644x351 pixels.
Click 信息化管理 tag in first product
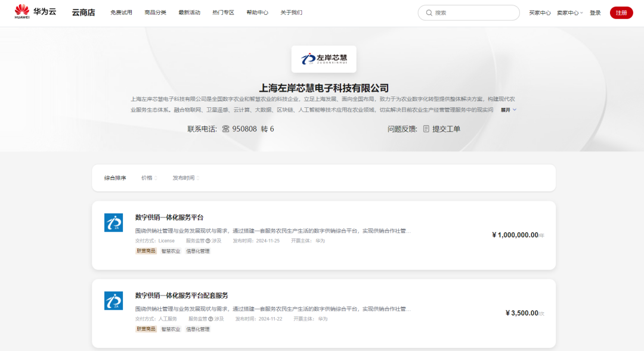tap(197, 251)
